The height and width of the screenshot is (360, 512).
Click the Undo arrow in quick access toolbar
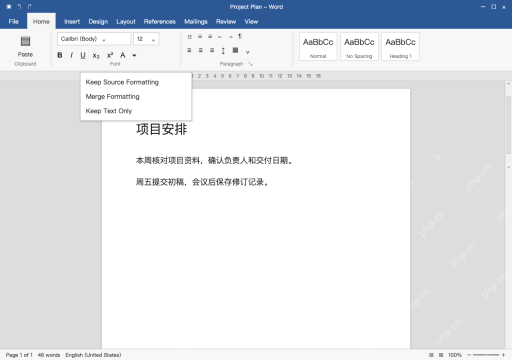coord(19,7)
